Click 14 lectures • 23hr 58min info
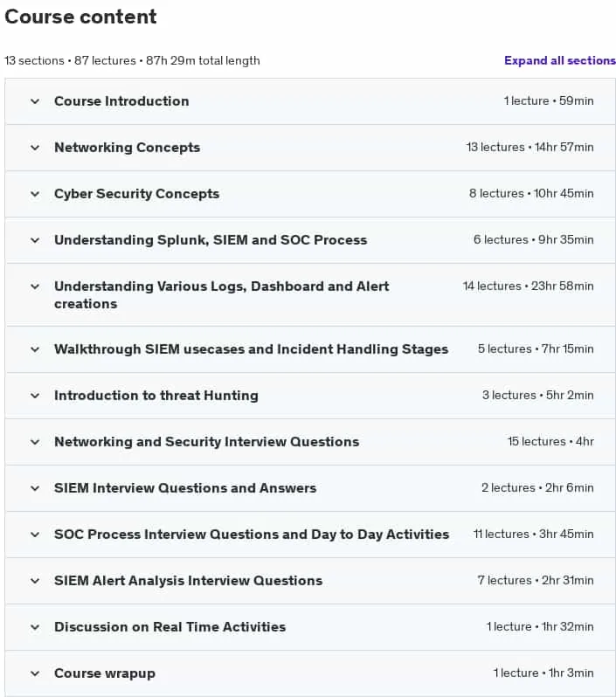Image resolution: width=616 pixels, height=697 pixels. coord(528,286)
